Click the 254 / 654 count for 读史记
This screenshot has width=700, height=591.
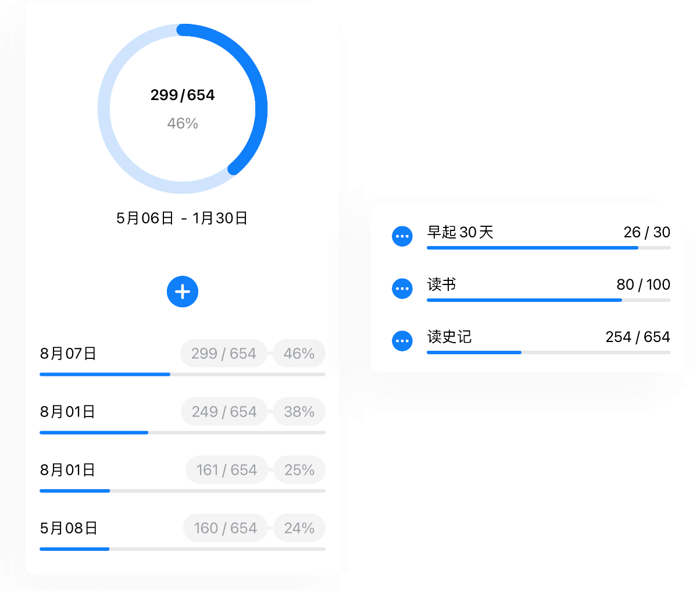pyautogui.click(x=638, y=337)
